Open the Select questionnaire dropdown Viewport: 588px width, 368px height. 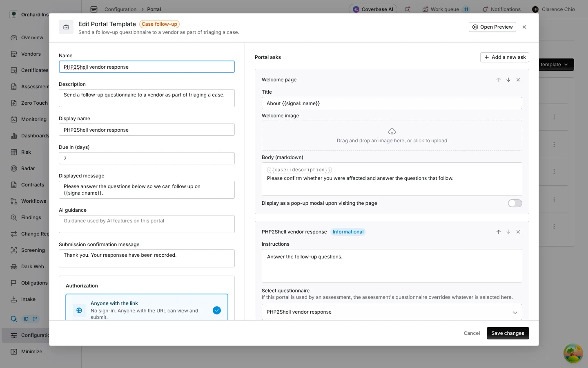(x=392, y=312)
